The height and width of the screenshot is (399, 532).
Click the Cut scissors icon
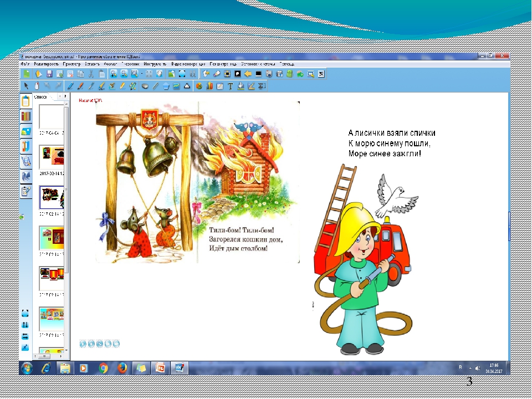(x=91, y=74)
